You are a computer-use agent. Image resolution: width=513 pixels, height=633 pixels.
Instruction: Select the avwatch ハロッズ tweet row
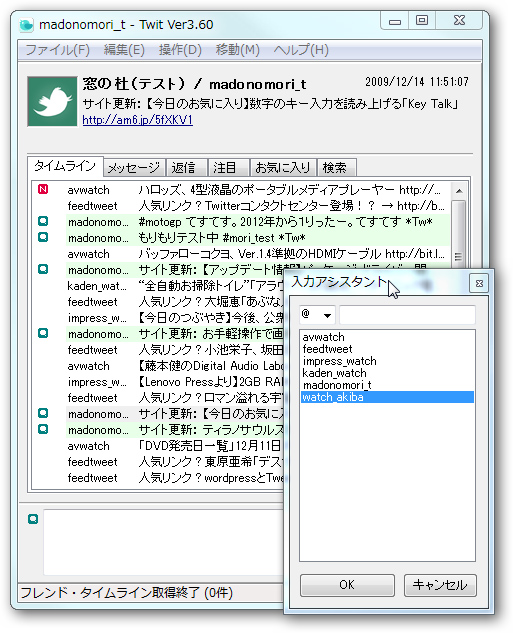point(243,189)
